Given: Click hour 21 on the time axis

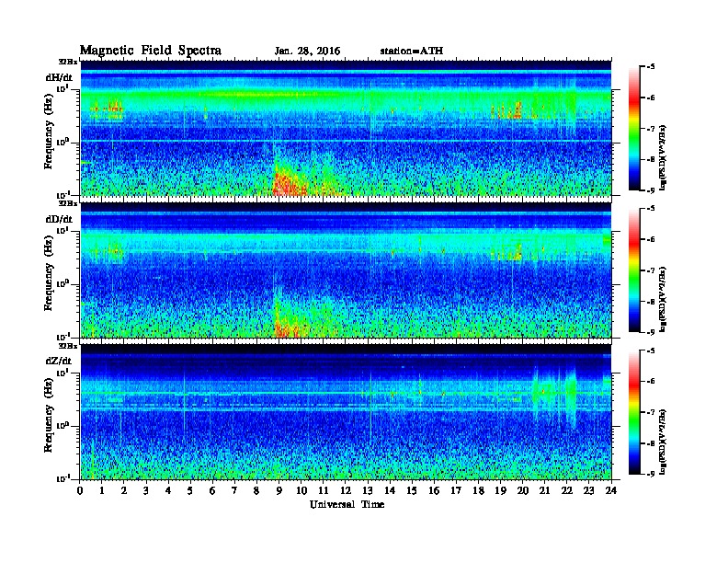Looking at the screenshot, I should coord(544,491).
